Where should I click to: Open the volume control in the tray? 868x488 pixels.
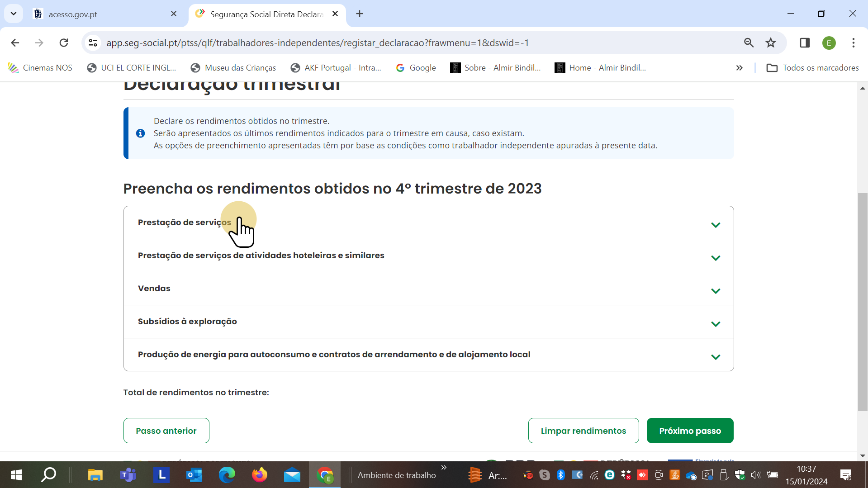(x=756, y=475)
